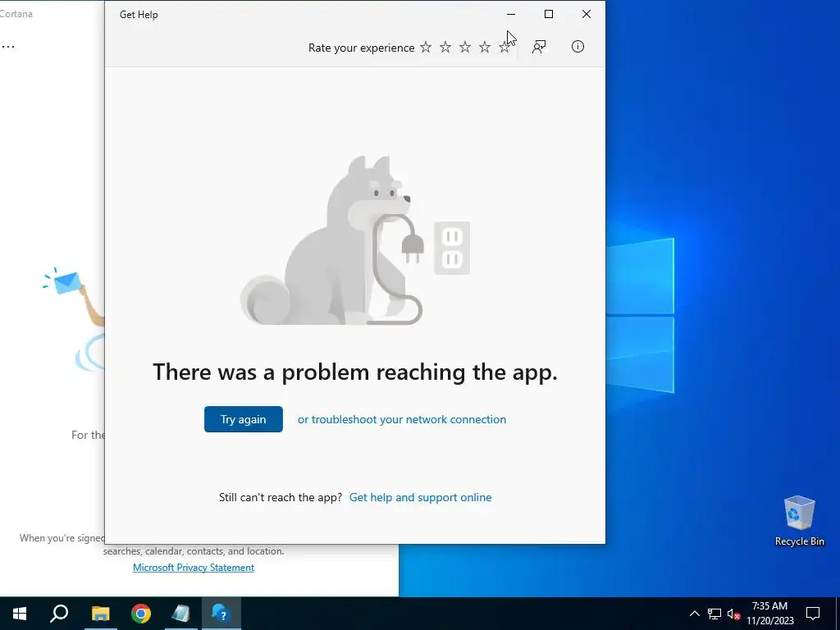Image resolution: width=840 pixels, height=630 pixels.
Task: Open taskbar Search
Action: 59,614
